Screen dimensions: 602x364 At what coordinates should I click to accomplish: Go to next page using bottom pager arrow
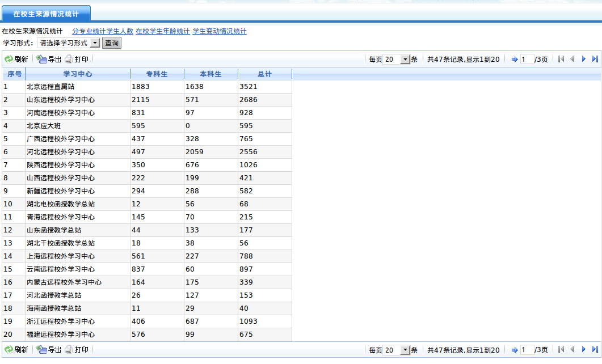coord(583,350)
